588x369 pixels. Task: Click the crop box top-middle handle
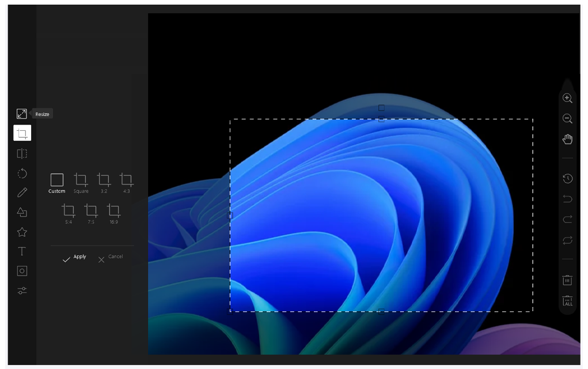[x=381, y=120]
